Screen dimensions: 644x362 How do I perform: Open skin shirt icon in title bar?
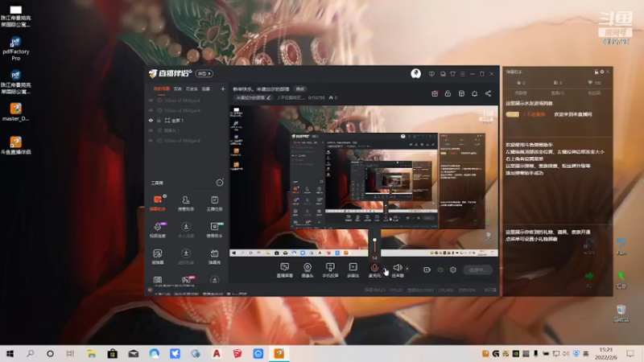[452, 74]
